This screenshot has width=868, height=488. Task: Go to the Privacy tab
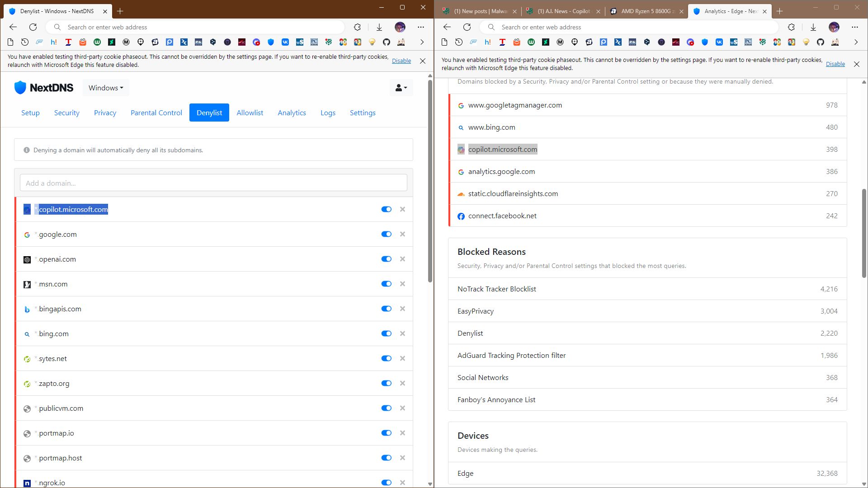[x=105, y=113]
